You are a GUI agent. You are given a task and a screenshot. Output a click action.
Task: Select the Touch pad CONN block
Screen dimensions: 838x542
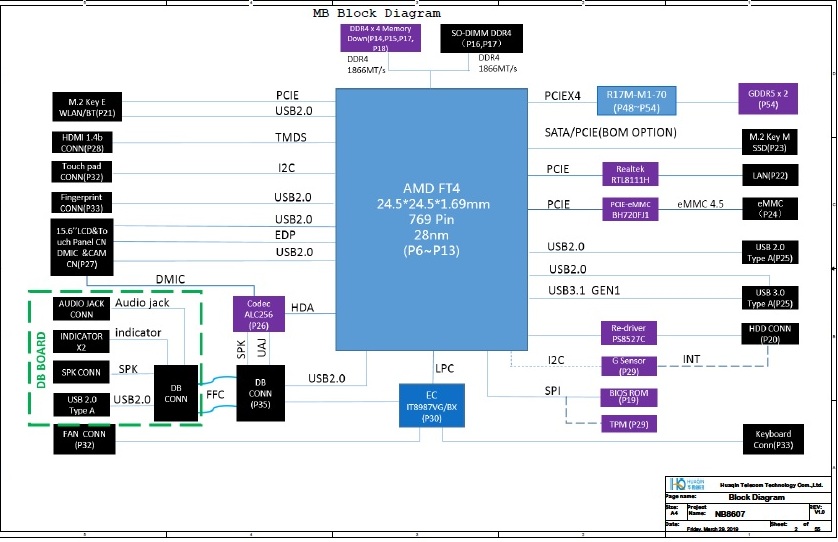click(x=86, y=171)
